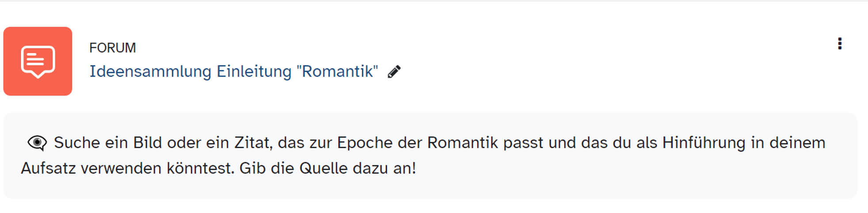Click the word "Romantik" in the forum title

tap(338, 72)
